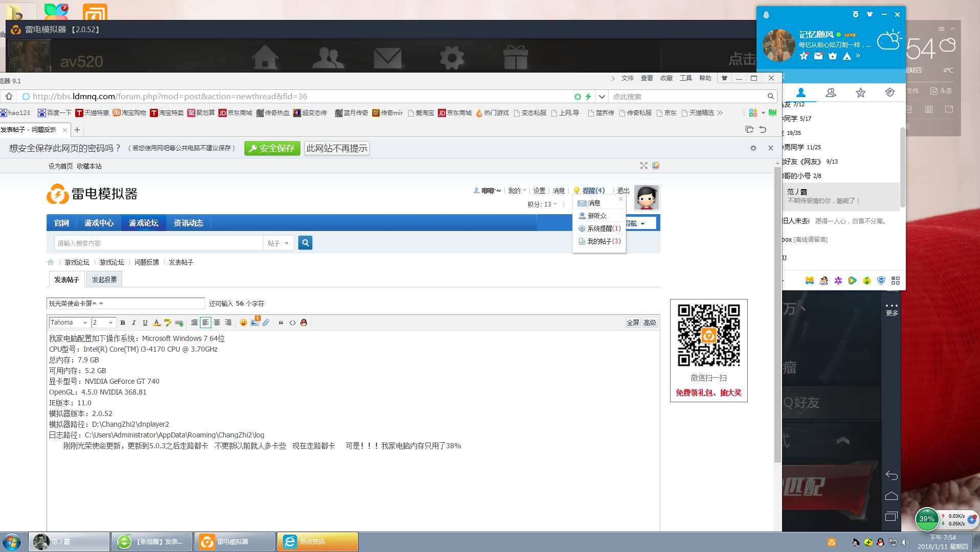Toggle right alignment for the post text
The image size is (980, 552).
228,323
